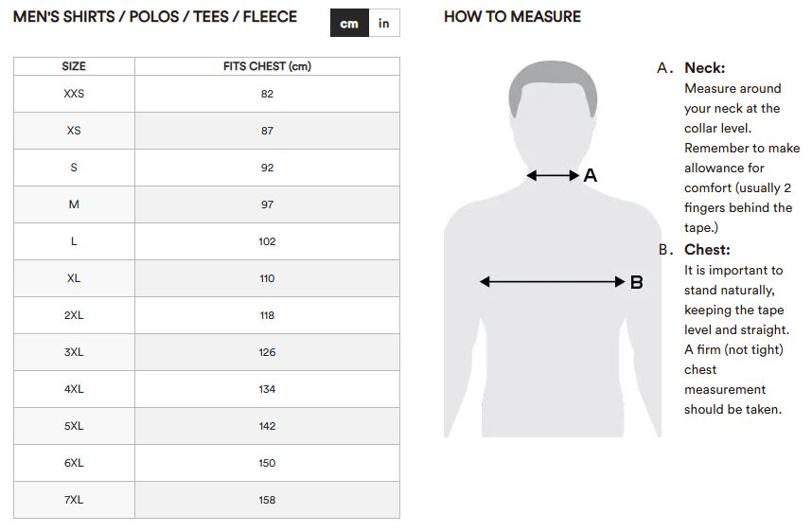Click the Chest instruction heading
812x532 pixels.
707,250
